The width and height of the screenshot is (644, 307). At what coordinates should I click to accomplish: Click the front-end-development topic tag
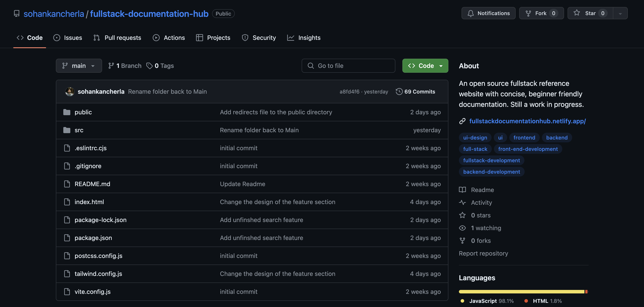[528, 149]
